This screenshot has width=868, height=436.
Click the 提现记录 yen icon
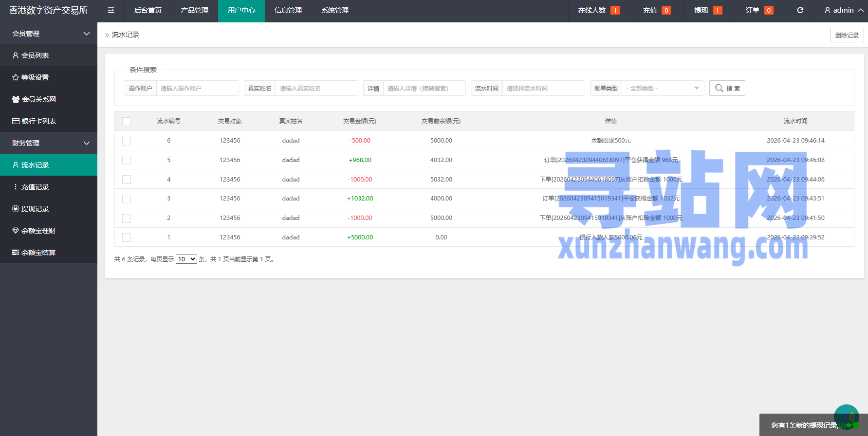(x=16, y=209)
